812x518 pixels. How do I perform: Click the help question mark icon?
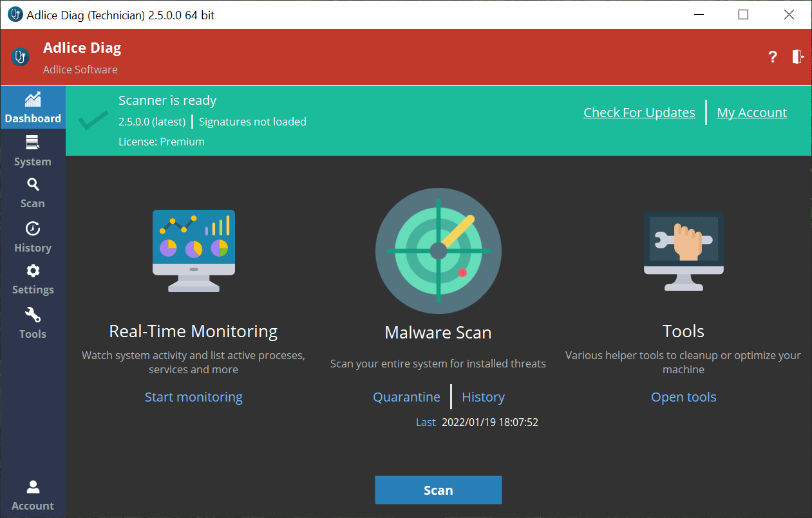tap(773, 57)
